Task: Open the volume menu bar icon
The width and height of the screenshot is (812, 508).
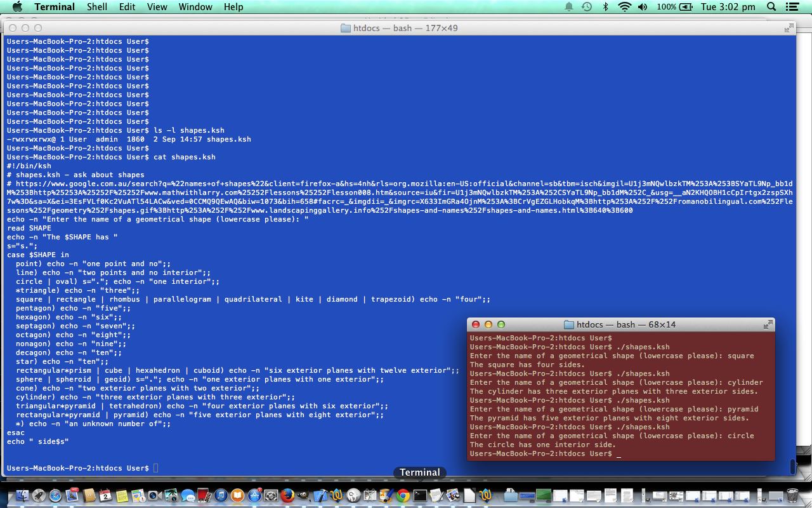Action: [641, 7]
